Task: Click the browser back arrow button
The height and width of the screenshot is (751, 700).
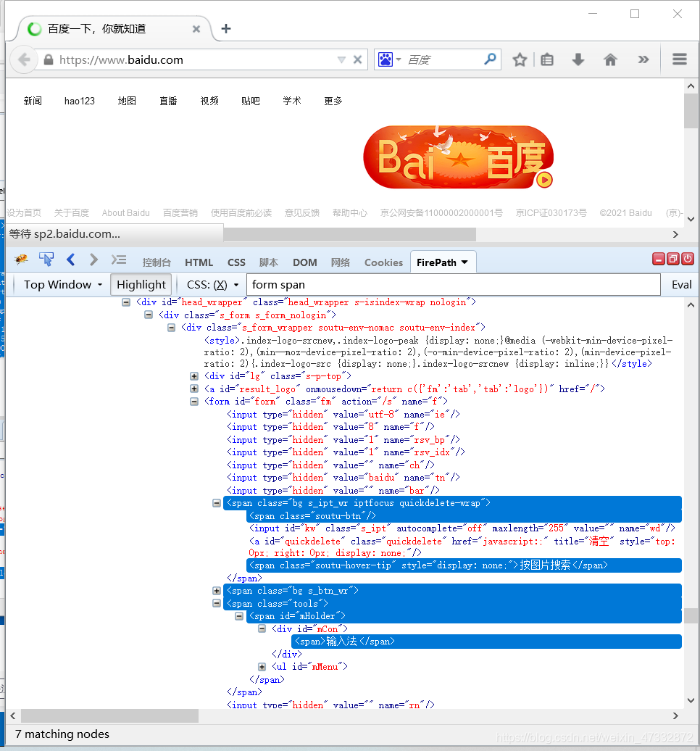Action: (24, 60)
